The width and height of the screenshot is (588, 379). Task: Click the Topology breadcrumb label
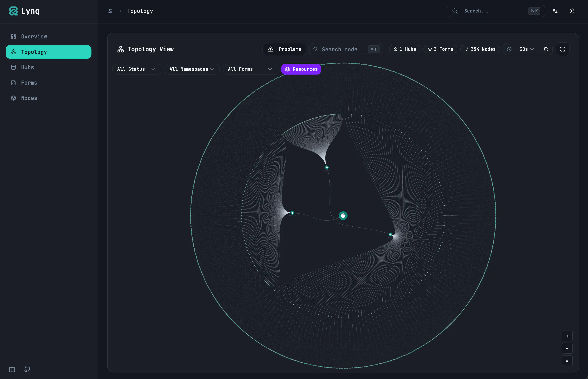pos(140,11)
